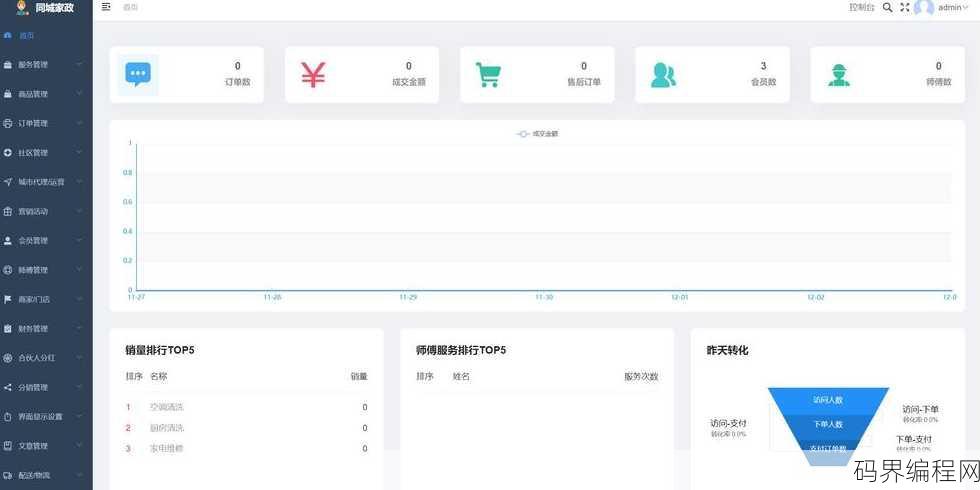Expand the 界面显示设置 chevron

coord(79,417)
